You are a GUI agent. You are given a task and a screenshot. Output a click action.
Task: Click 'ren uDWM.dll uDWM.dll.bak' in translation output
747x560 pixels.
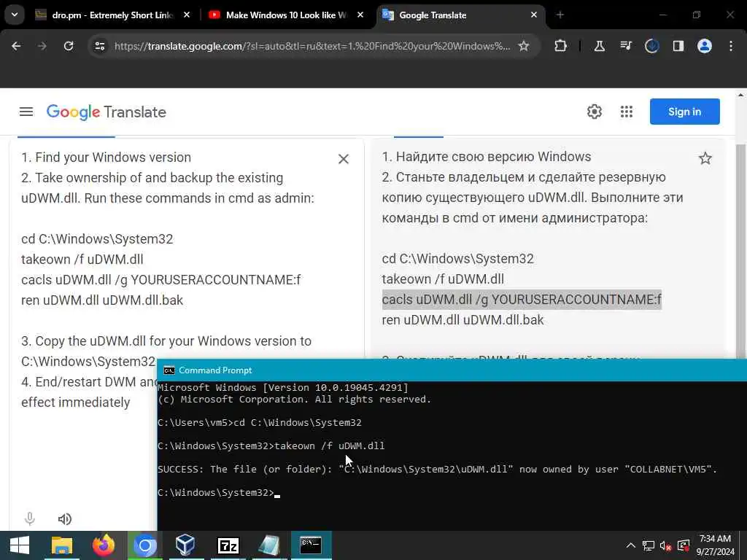click(x=462, y=320)
